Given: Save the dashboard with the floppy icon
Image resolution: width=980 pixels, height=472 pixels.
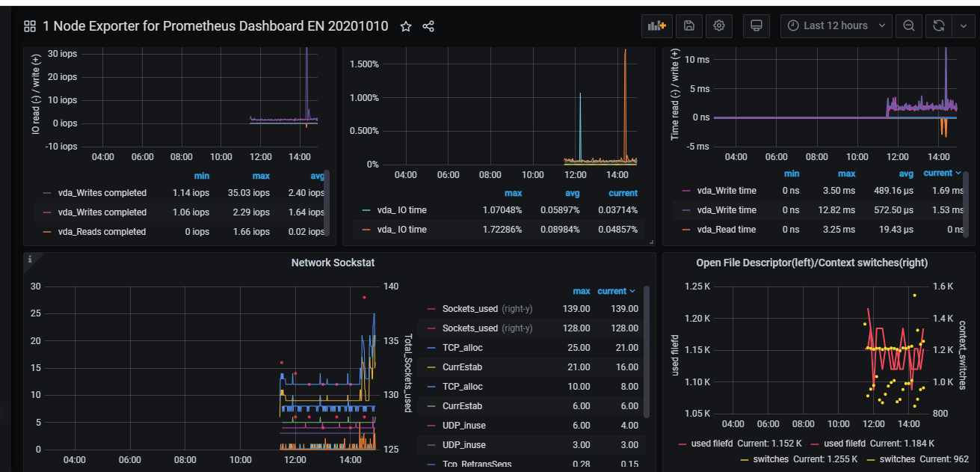Looking at the screenshot, I should 688,25.
